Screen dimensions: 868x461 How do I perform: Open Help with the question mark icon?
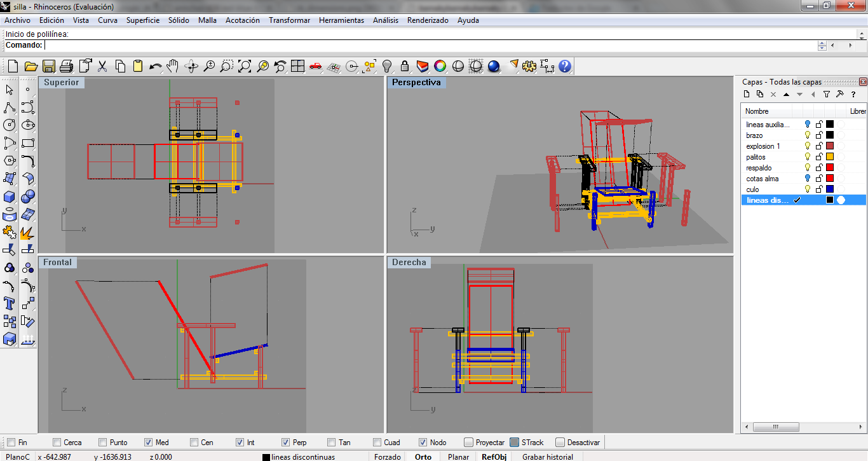coord(565,66)
